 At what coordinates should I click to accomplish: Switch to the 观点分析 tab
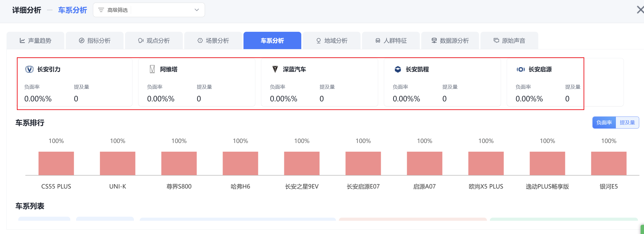pos(154,40)
